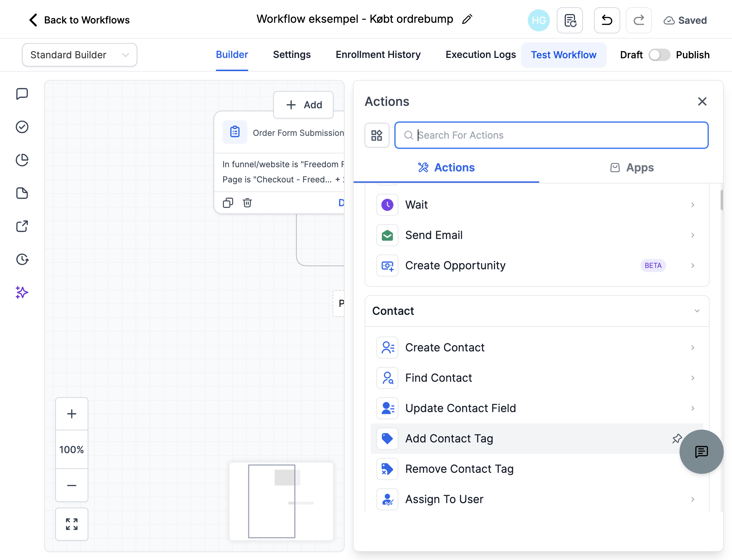Click the undo arrow icon
This screenshot has height=560, width=732.
pos(607,20)
